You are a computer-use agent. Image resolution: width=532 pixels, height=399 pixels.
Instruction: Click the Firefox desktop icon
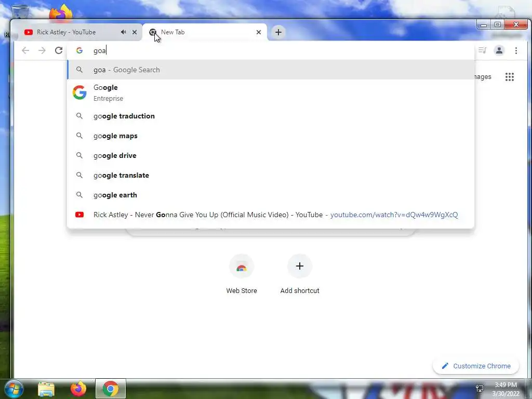[61, 12]
